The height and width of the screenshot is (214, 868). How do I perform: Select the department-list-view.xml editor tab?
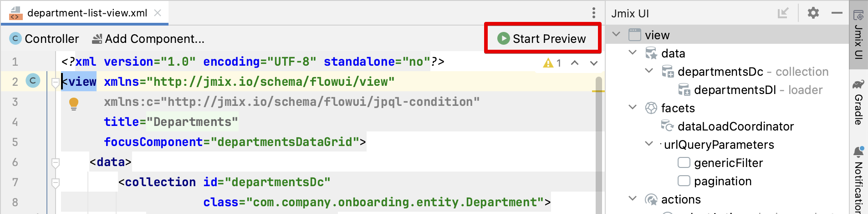click(x=87, y=13)
